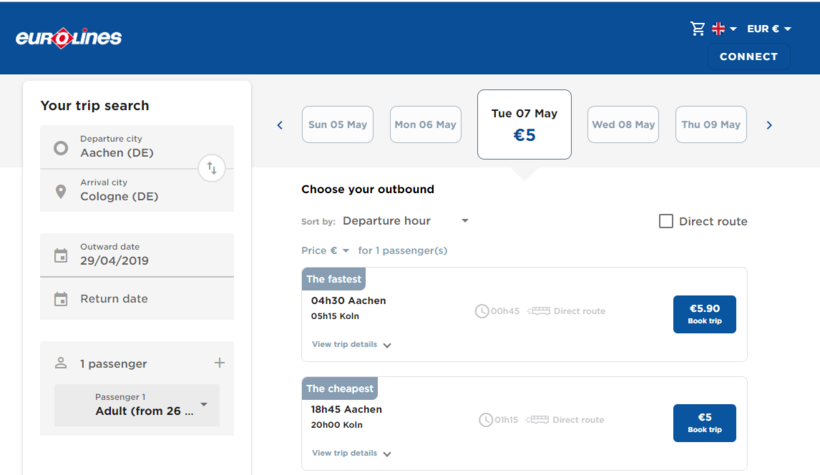Swap departure and arrival cities
Viewport: 820px width, 475px height.
click(211, 168)
